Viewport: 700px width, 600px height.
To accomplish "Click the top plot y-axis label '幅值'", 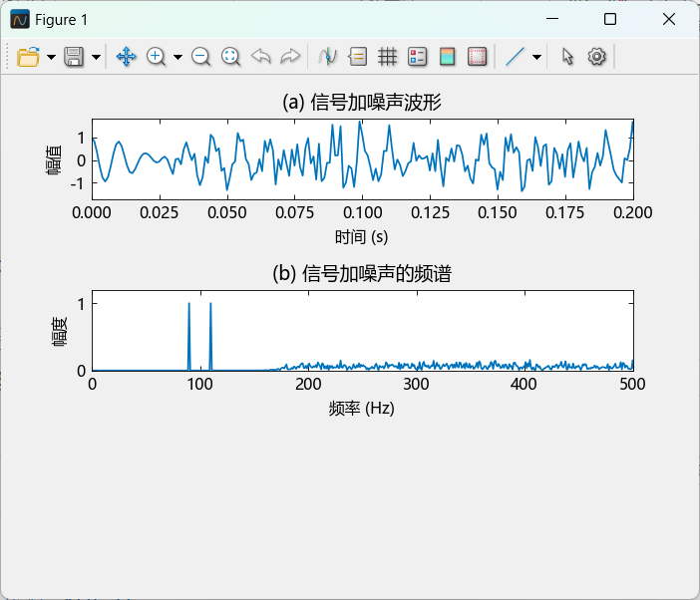I will (54, 159).
